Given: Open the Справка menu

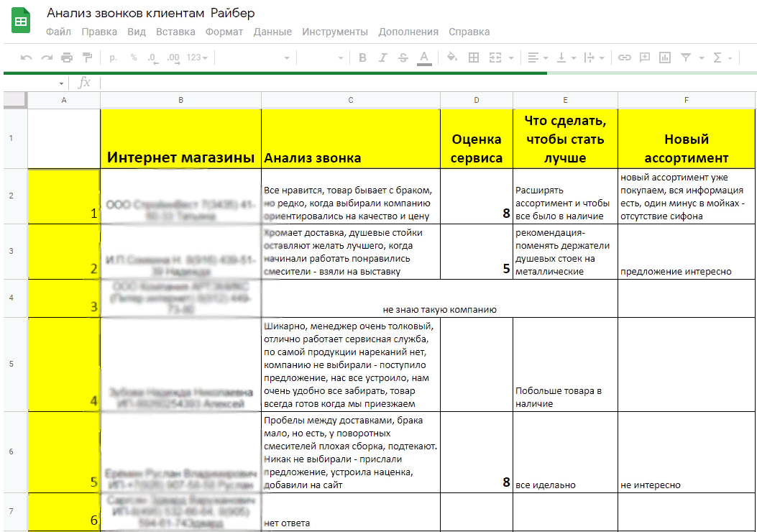Looking at the screenshot, I should click(x=469, y=32).
